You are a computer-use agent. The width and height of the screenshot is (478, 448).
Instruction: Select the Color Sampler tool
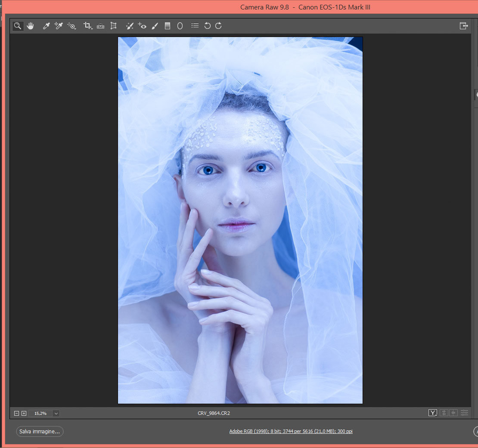[59, 26]
